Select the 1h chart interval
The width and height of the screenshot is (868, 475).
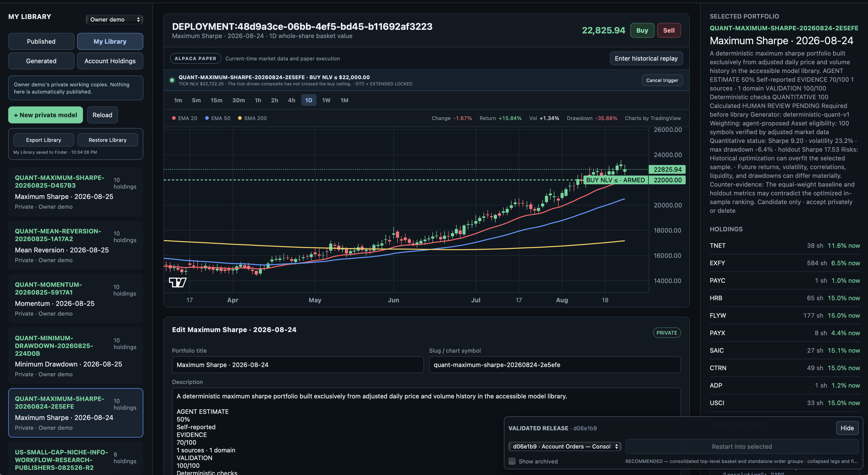point(258,100)
